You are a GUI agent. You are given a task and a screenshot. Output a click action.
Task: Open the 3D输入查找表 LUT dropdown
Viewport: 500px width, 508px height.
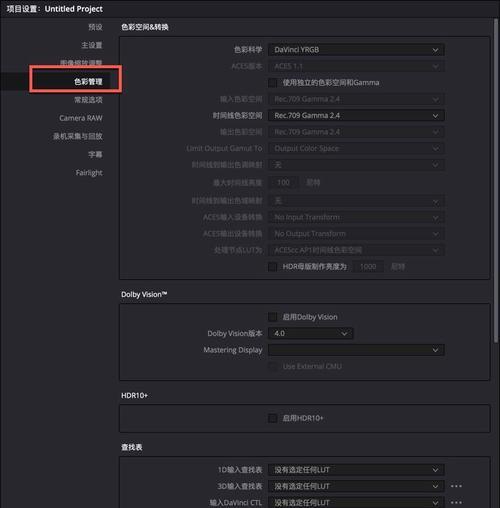(x=356, y=486)
